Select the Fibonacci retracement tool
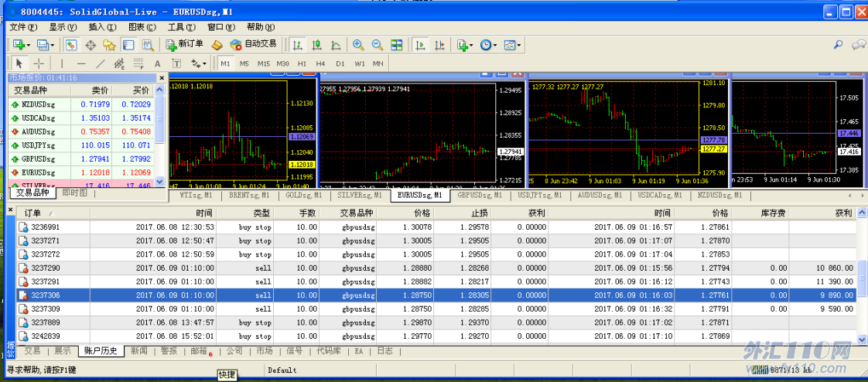Image resolution: width=868 pixels, height=382 pixels. click(x=138, y=63)
